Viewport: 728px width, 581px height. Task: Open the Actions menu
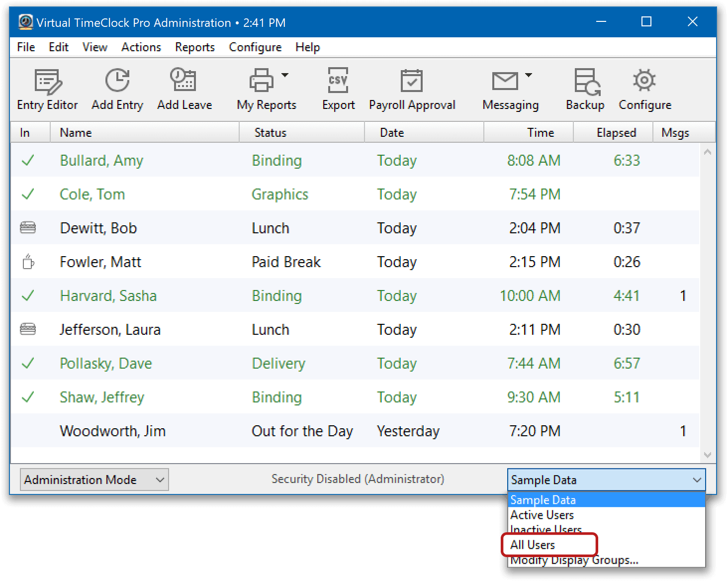click(141, 47)
